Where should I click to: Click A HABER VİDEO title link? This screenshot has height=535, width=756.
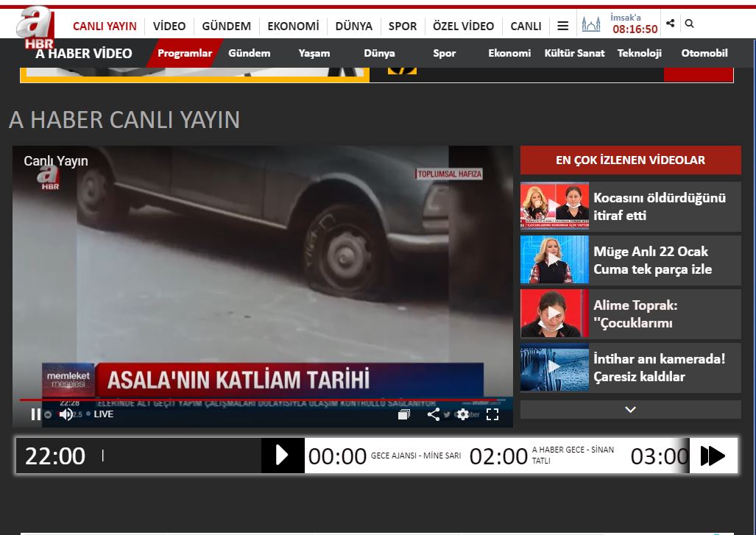[83, 54]
